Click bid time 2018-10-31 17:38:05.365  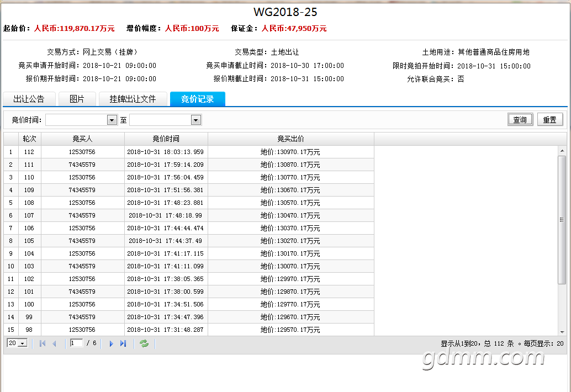[x=165, y=279]
